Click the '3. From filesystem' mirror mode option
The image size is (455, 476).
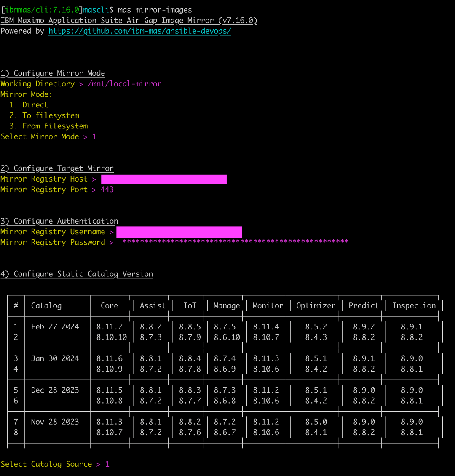48,126
